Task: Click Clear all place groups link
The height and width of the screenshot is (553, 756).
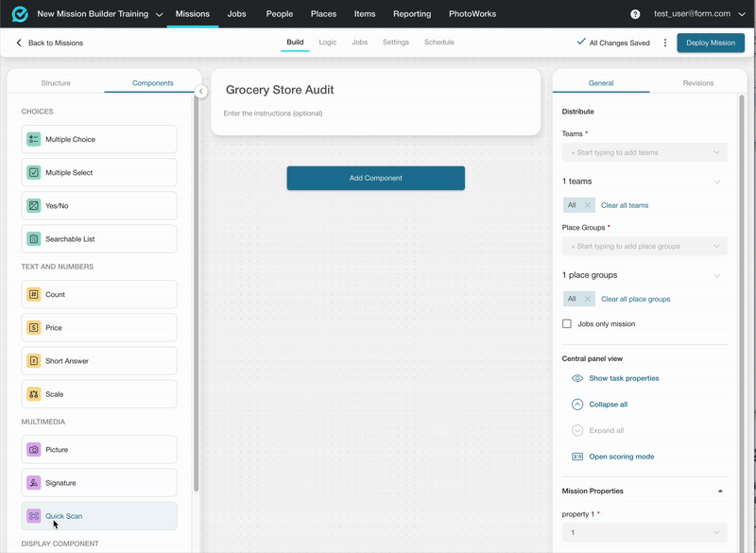Action: 635,300
